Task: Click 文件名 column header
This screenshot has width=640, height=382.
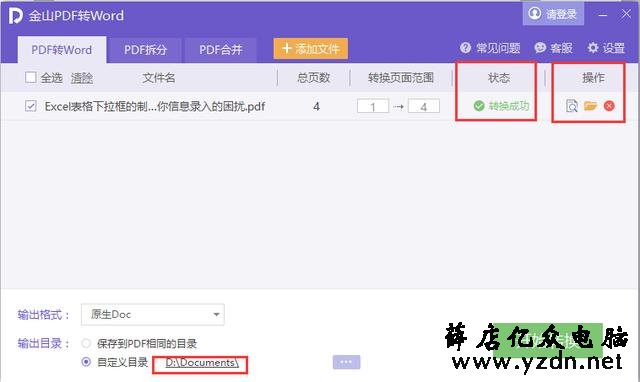Action: [159, 78]
